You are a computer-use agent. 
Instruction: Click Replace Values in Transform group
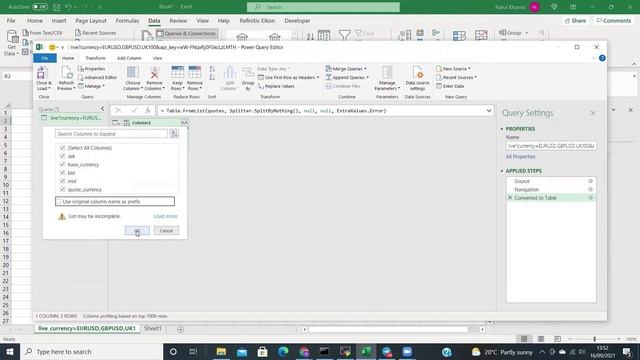[x=276, y=86]
